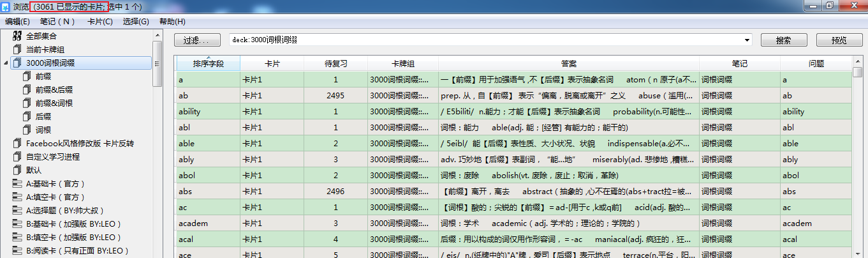This screenshot has width=868, height=258.
Task: Collapse the 3000词根词缀 deck tree
Action: pyautogui.click(x=6, y=63)
